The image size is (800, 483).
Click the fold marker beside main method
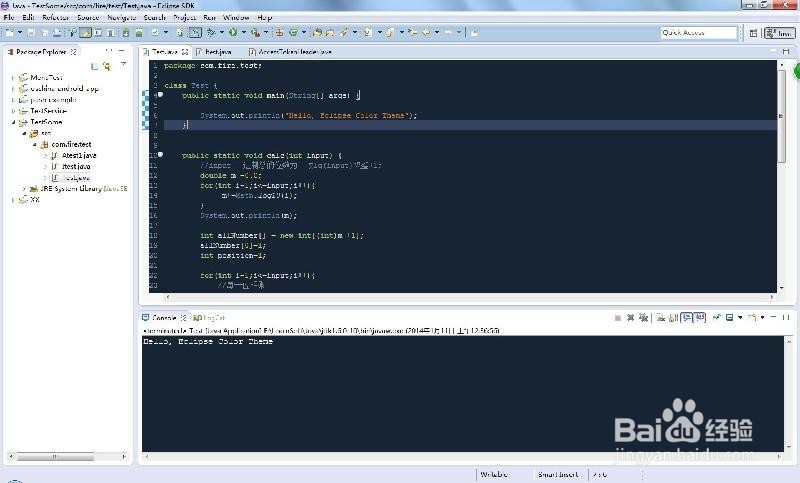click(x=160, y=95)
